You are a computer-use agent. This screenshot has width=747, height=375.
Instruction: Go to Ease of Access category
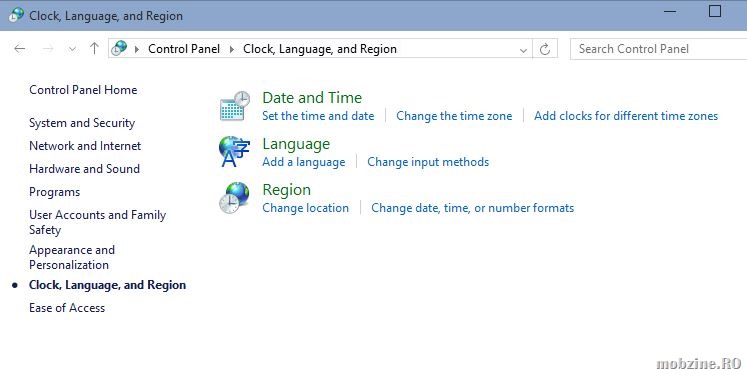[x=67, y=308]
